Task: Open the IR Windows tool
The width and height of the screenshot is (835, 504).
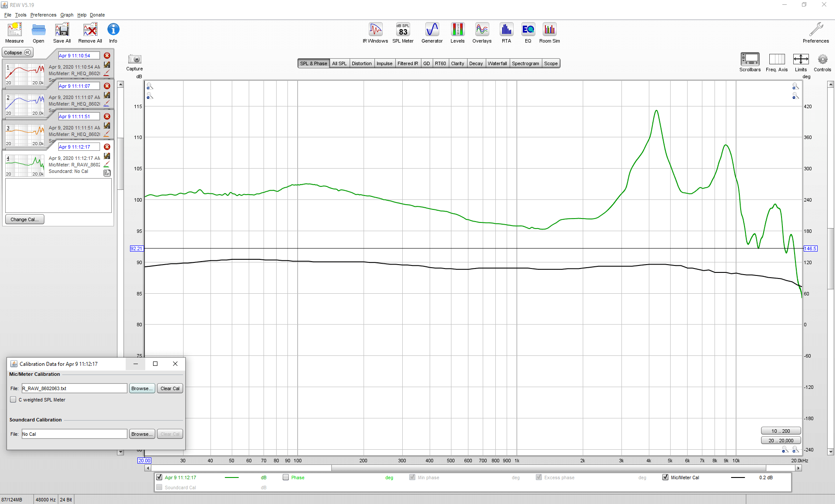Action: click(375, 33)
